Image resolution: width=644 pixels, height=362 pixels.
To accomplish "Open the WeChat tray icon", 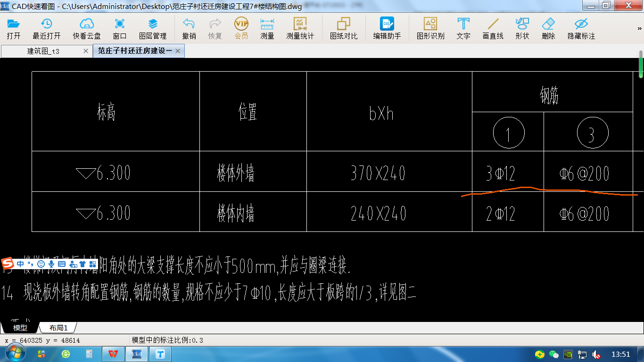I will click(554, 354).
